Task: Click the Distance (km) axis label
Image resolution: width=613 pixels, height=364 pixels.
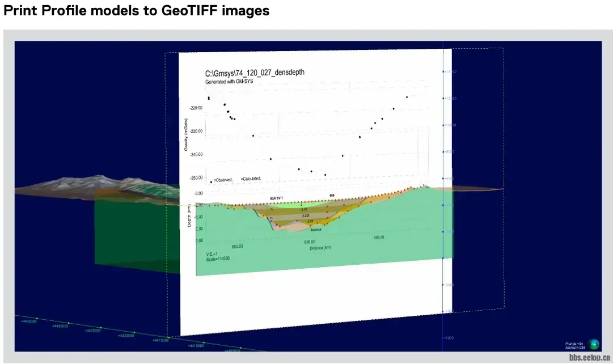Action: click(320, 248)
